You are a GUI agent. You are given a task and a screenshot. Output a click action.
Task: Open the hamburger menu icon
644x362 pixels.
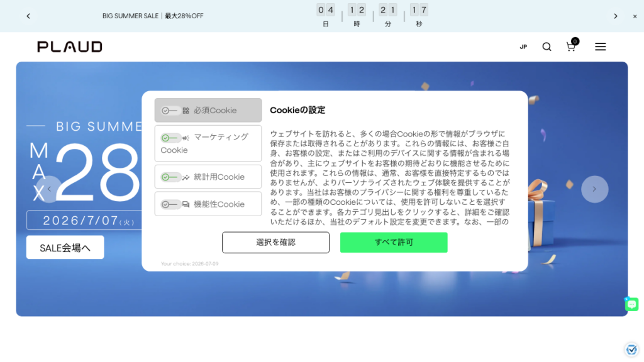601,47
